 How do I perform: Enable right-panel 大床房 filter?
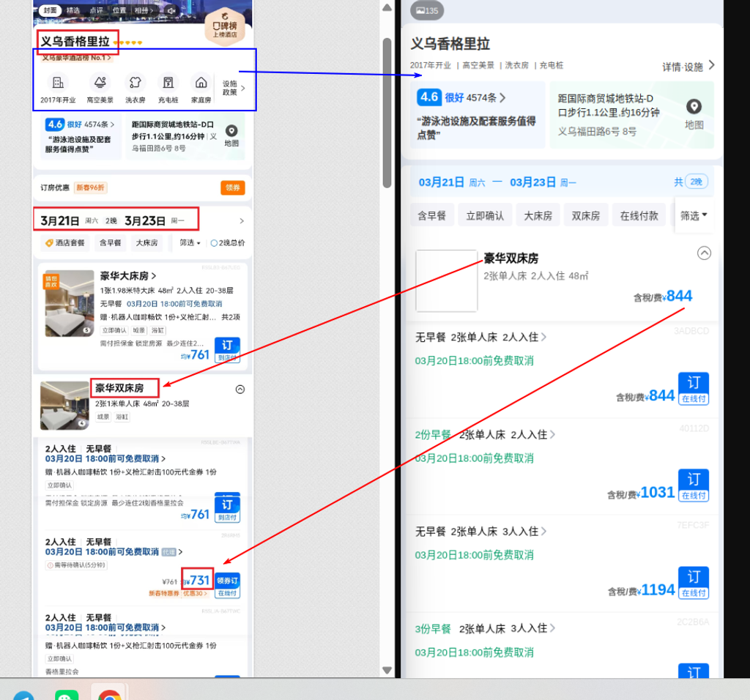(x=538, y=216)
